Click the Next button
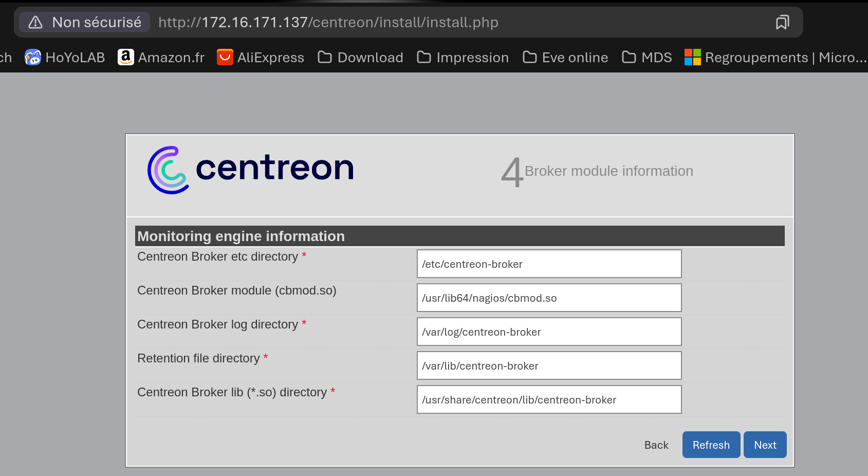Image resolution: width=868 pixels, height=476 pixels. click(765, 445)
